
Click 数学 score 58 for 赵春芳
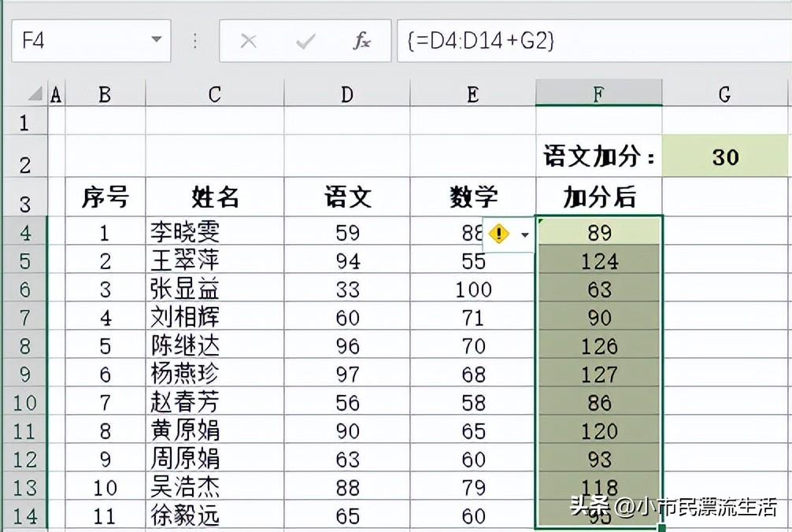[x=473, y=402]
